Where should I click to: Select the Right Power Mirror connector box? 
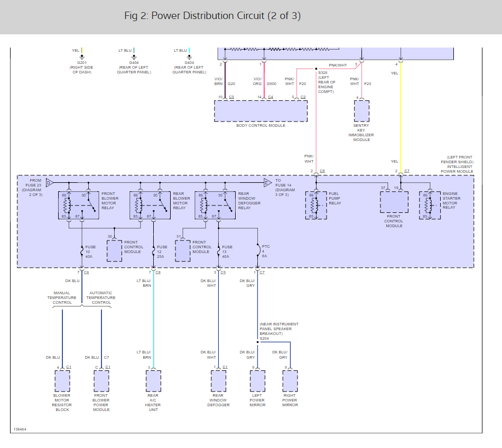coord(290,381)
